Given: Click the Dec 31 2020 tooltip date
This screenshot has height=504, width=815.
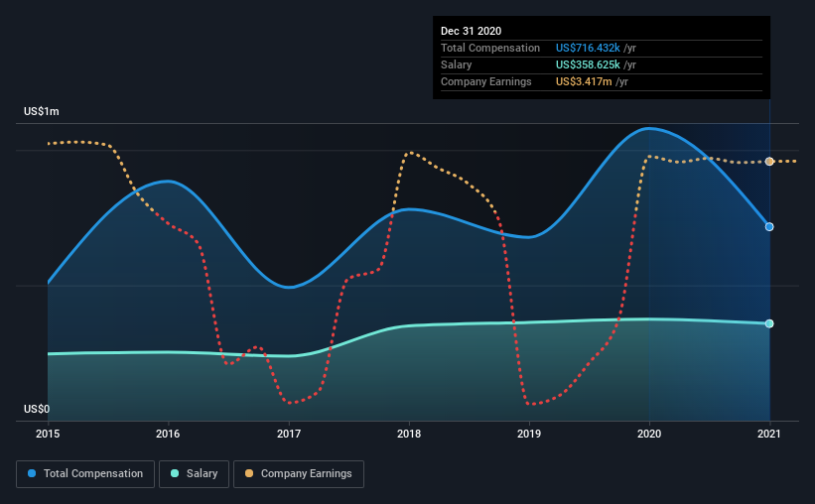Looking at the screenshot, I should coord(471,31).
